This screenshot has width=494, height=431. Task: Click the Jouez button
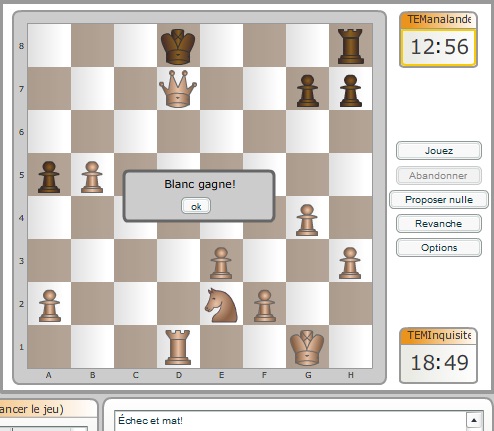pyautogui.click(x=439, y=151)
